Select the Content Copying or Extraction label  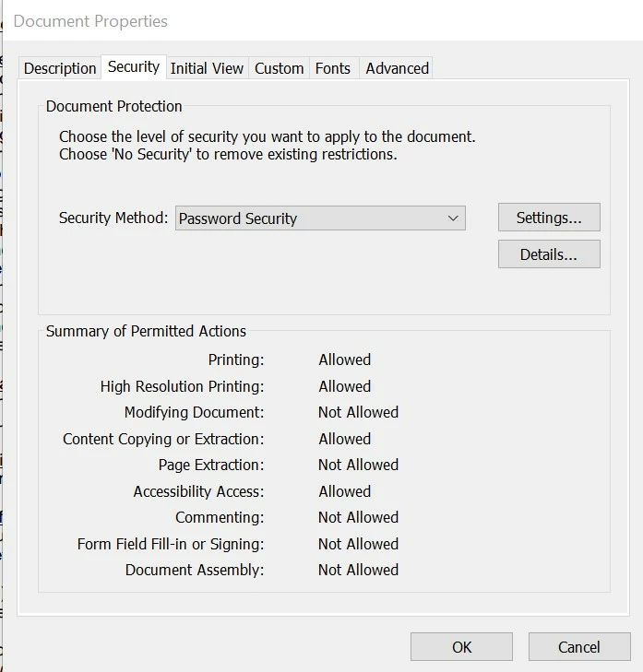coord(163,439)
